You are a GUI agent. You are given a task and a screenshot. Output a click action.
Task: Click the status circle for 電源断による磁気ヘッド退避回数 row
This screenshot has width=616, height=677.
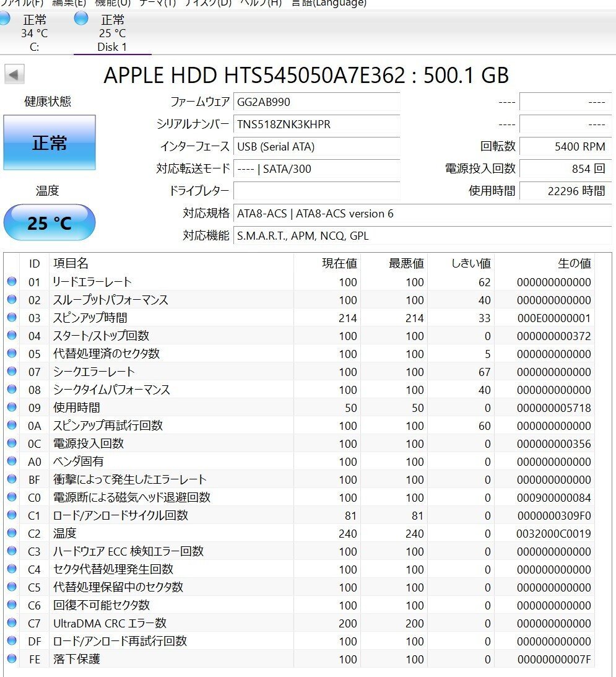pyautogui.click(x=12, y=497)
